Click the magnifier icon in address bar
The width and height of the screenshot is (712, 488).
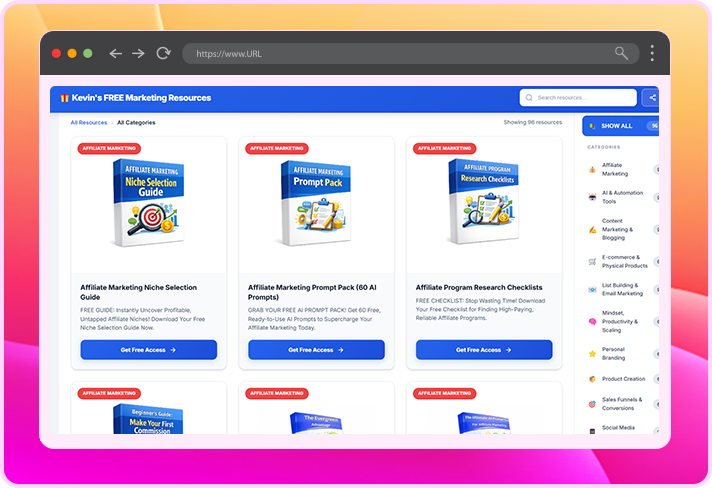[x=622, y=53]
